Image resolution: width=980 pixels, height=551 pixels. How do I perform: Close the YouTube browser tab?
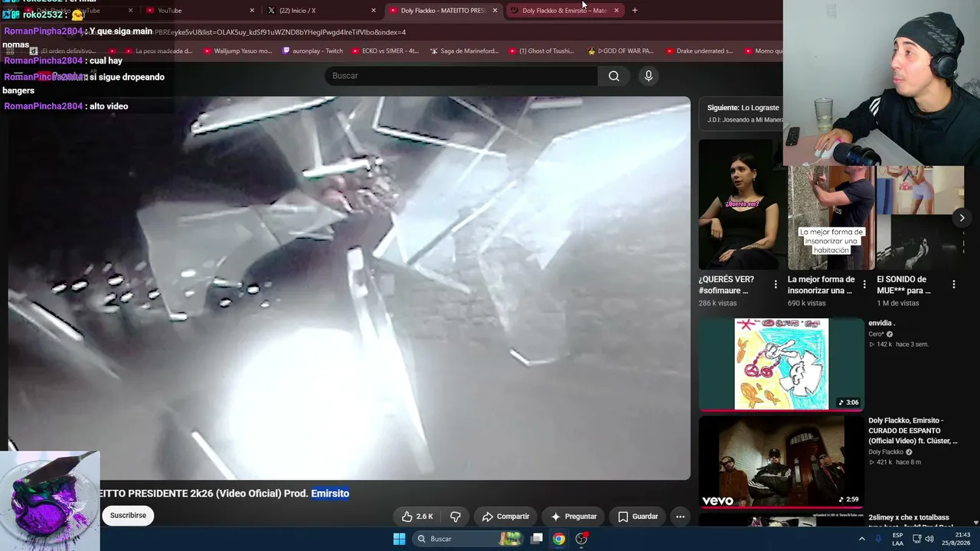tap(252, 11)
